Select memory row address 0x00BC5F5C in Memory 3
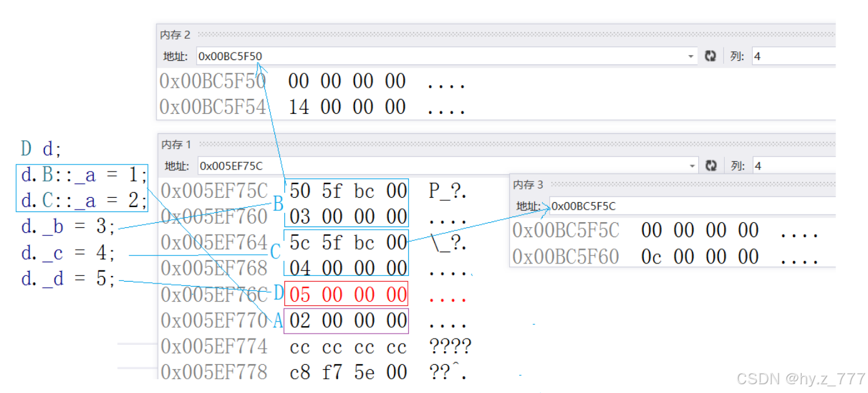This screenshot has width=868, height=393. 566,230
